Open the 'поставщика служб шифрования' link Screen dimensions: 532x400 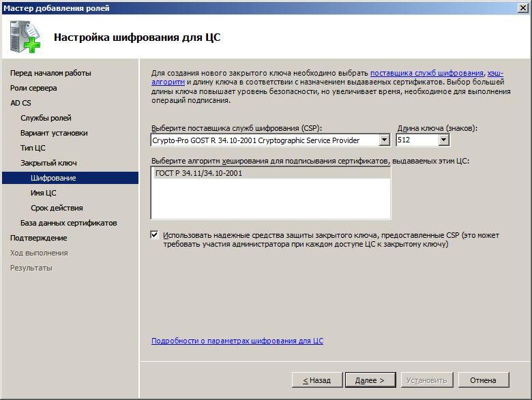426,73
